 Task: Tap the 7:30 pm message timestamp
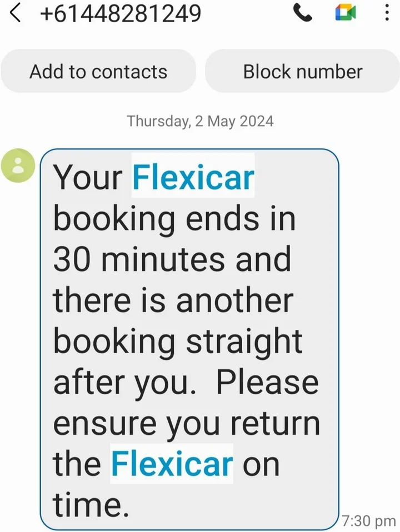(x=369, y=521)
